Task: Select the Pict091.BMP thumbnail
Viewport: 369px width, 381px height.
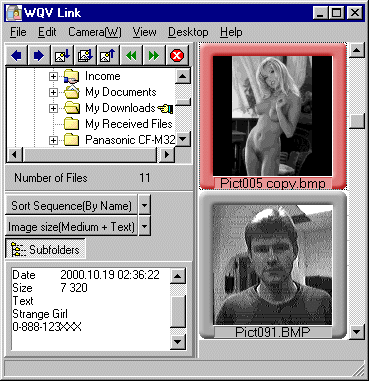Action: pos(273,265)
